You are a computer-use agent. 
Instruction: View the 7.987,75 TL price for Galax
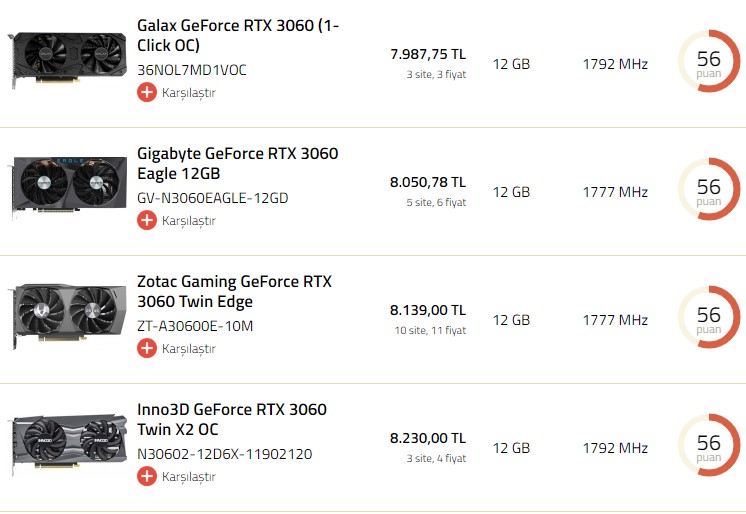pyautogui.click(x=428, y=54)
